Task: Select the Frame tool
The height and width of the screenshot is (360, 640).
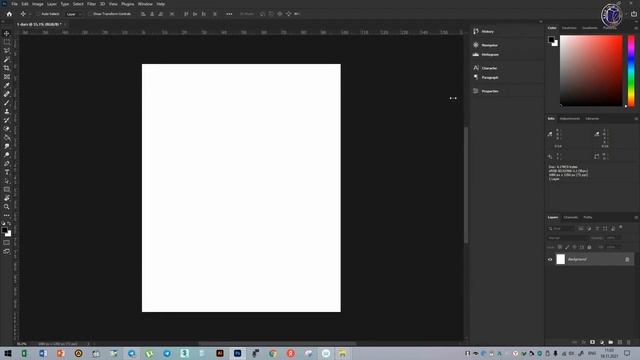Action: tap(7, 77)
